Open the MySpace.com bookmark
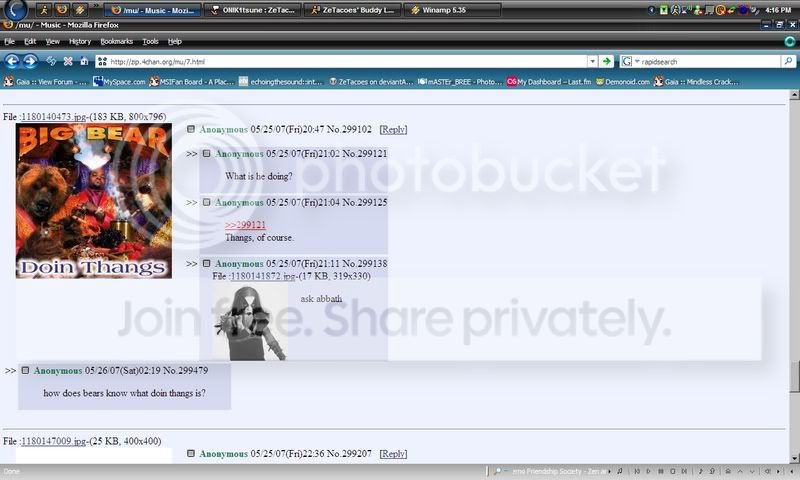This screenshot has height=480, width=800. click(x=119, y=82)
